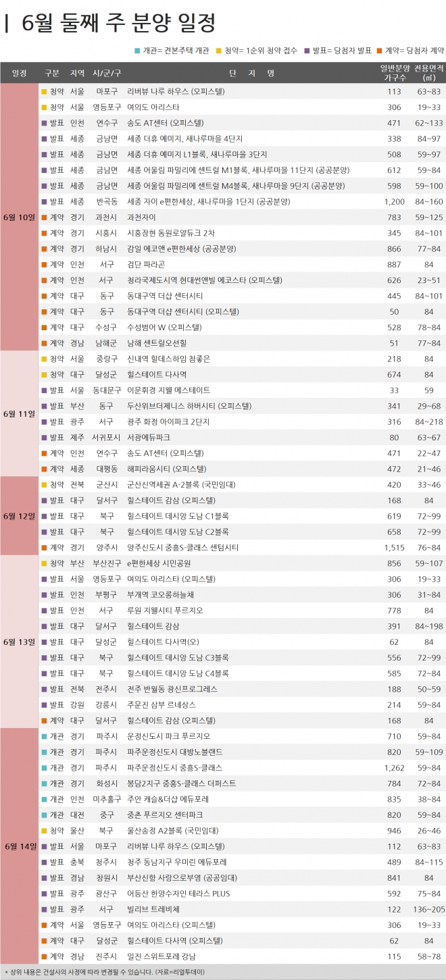Select '감일 에코앤 e편한세상 (공공분양)'
Image resolution: width=446 pixels, height=980 pixels.
click(181, 249)
